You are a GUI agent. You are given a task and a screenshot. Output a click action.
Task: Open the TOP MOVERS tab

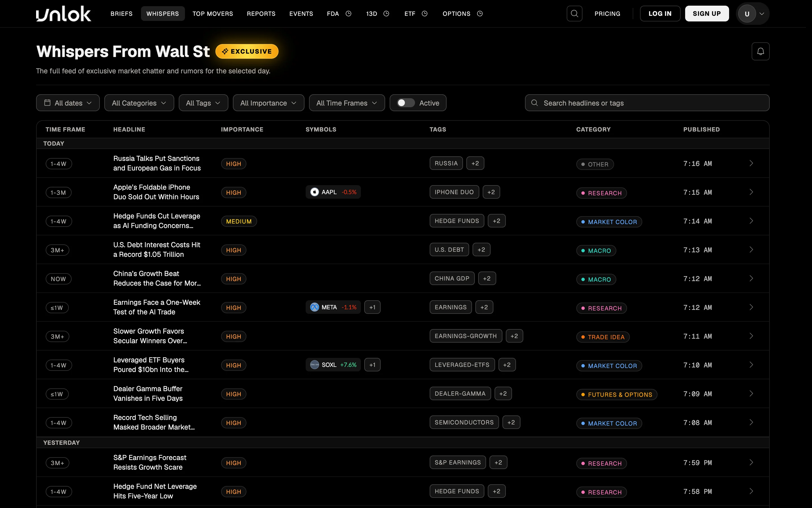pos(213,14)
